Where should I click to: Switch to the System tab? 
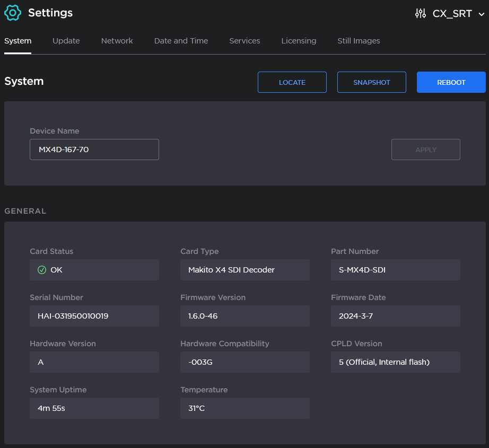click(18, 41)
